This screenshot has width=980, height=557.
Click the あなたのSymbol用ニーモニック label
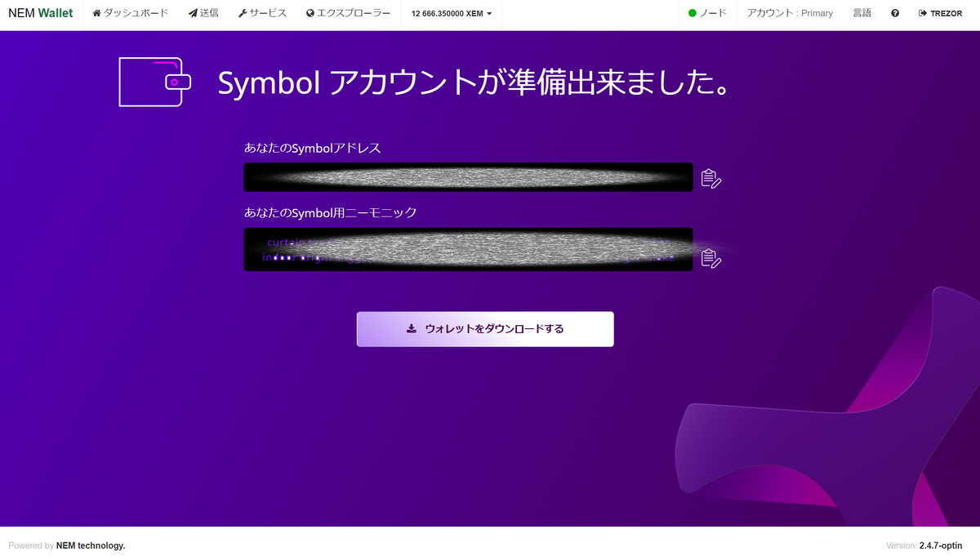[331, 212]
